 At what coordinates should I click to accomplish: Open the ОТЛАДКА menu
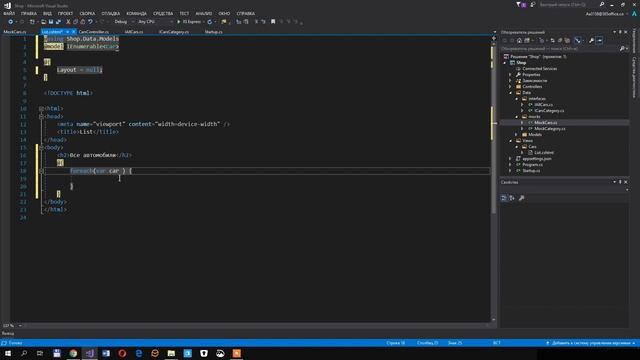[x=111, y=13]
